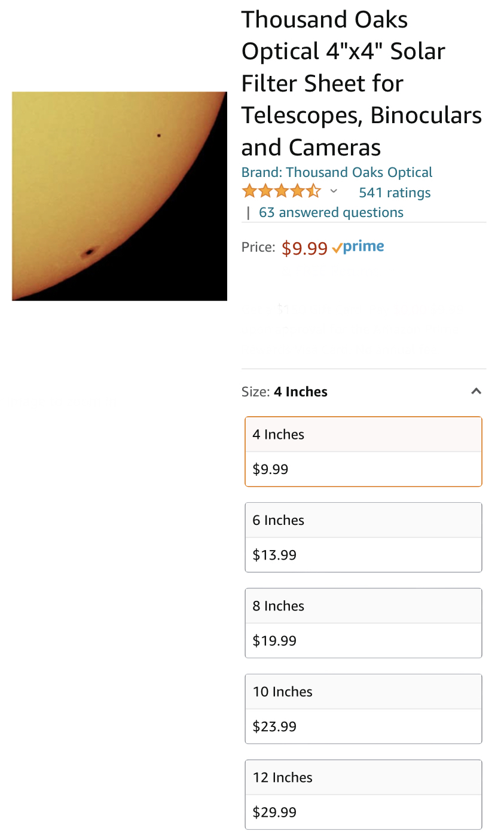The height and width of the screenshot is (840, 504).
Task: Open the 541 ratings link
Action: pyautogui.click(x=395, y=193)
